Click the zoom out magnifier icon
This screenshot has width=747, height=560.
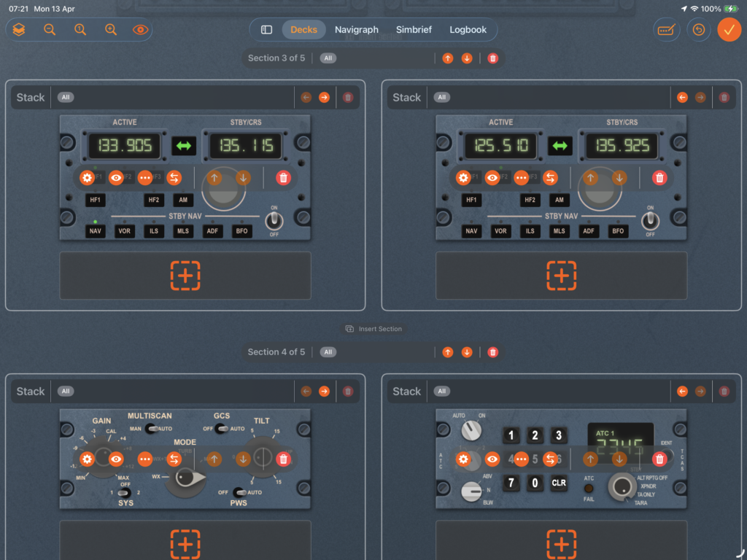(50, 30)
